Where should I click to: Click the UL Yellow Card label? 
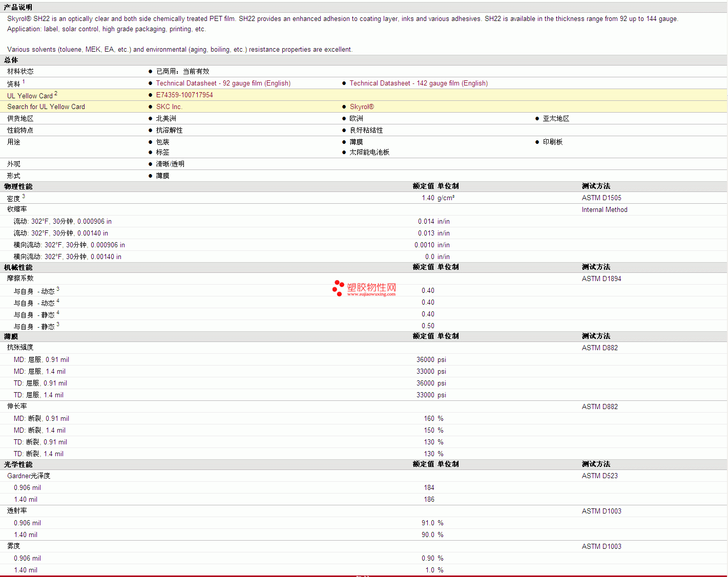(x=30, y=96)
